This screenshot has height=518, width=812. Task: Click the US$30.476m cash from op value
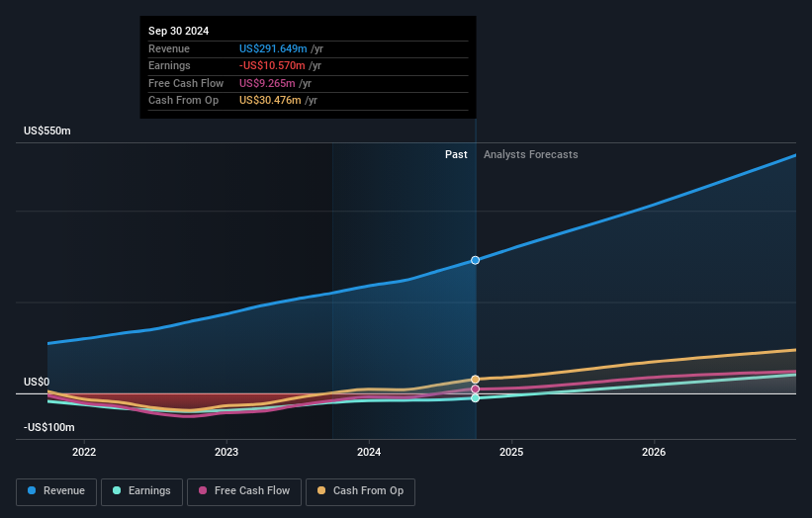(x=270, y=101)
